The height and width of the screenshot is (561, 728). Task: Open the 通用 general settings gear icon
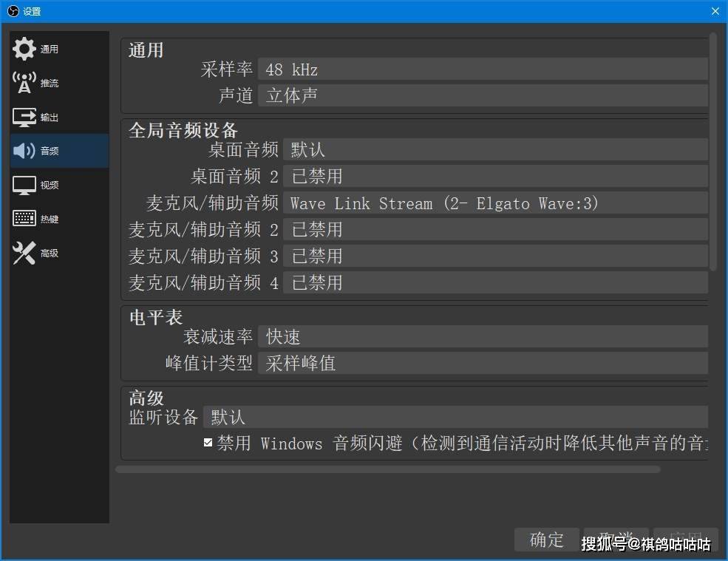[x=24, y=49]
